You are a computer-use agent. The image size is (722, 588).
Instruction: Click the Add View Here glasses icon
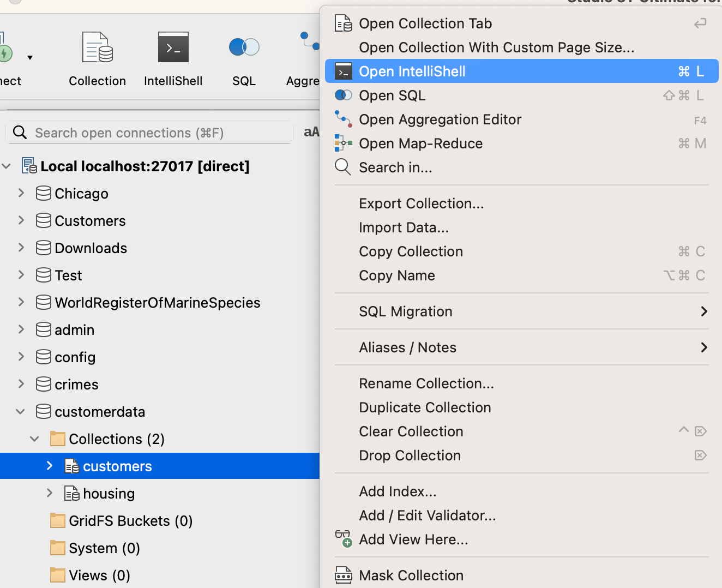pyautogui.click(x=344, y=539)
